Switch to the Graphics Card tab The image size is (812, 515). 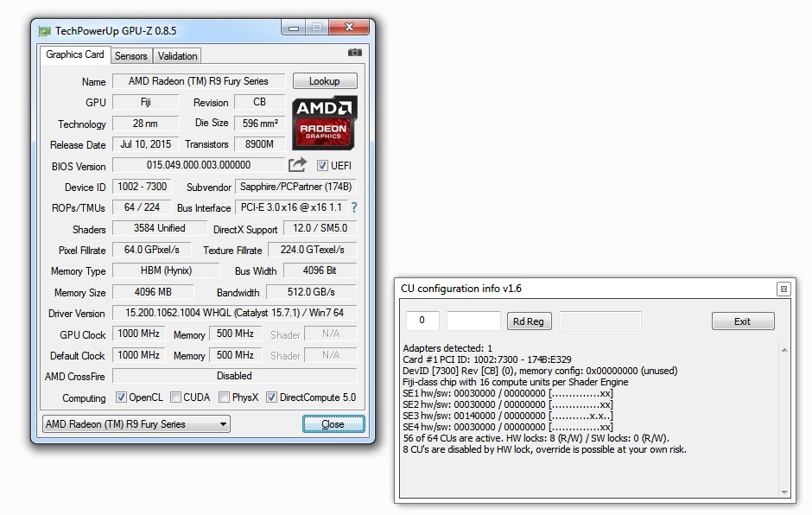coord(75,54)
